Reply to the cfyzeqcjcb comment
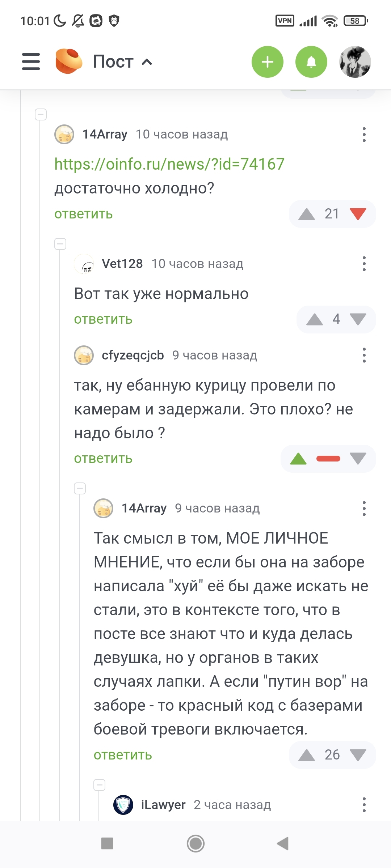This screenshot has height=868, width=391. pyautogui.click(x=103, y=459)
